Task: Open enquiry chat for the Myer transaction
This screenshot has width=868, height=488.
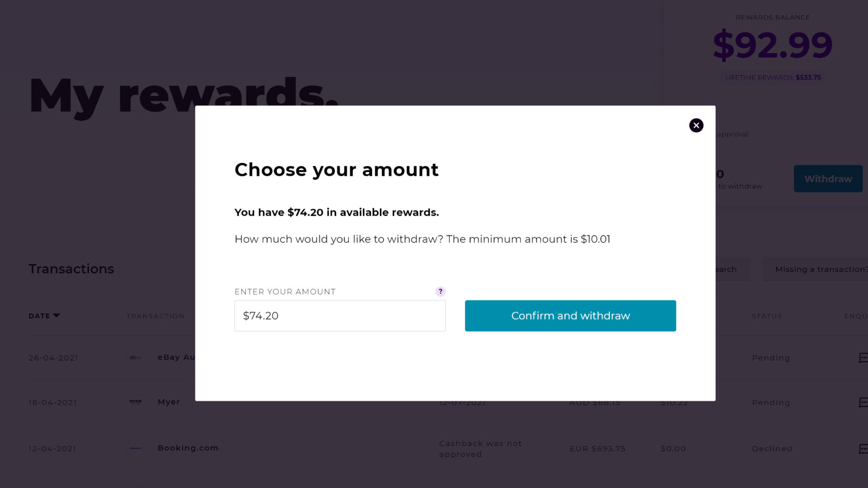Action: click(863, 402)
